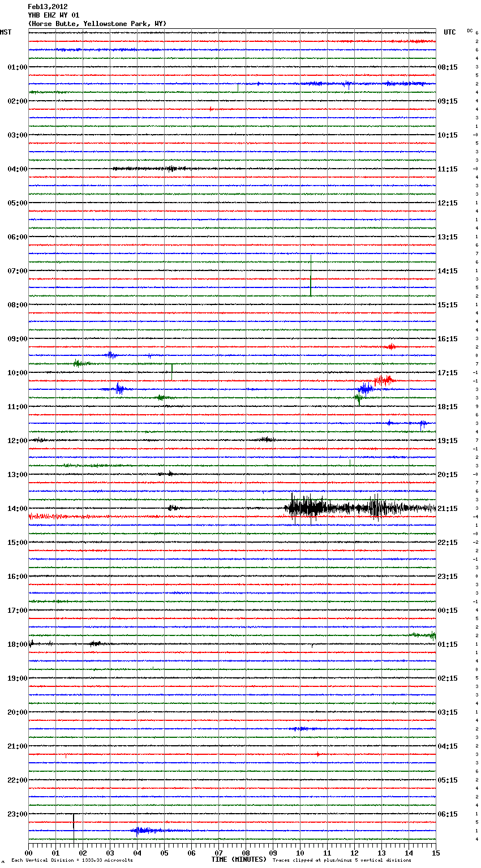Click minute tick label "10" on bottom axis
Screen dimensions: 481x868
300,853
